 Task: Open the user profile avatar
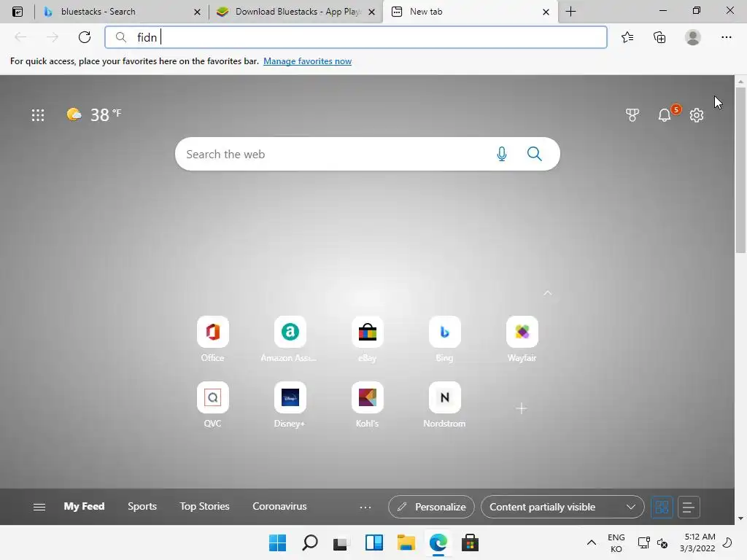693,37
